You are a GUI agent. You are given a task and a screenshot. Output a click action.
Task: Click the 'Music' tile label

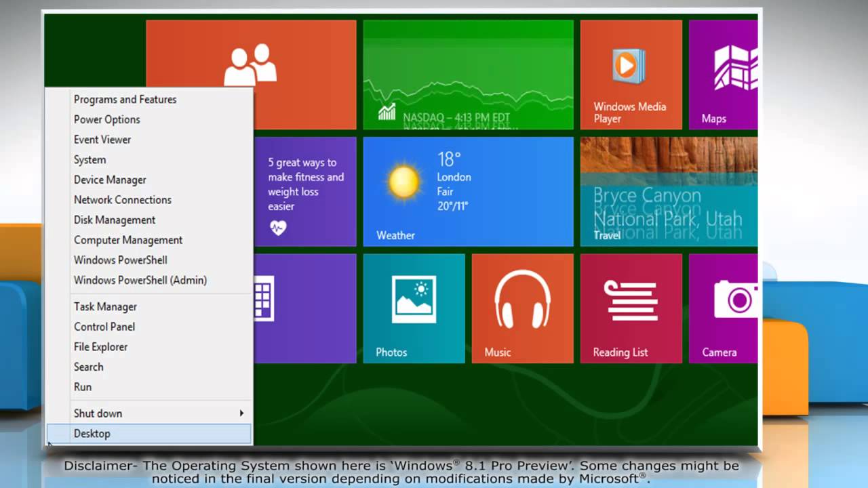click(497, 352)
